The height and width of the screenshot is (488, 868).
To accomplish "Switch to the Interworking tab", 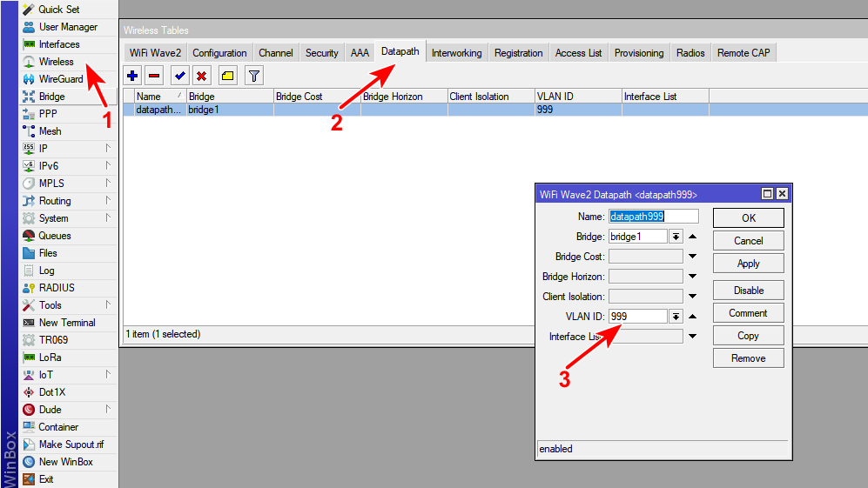I will [457, 53].
